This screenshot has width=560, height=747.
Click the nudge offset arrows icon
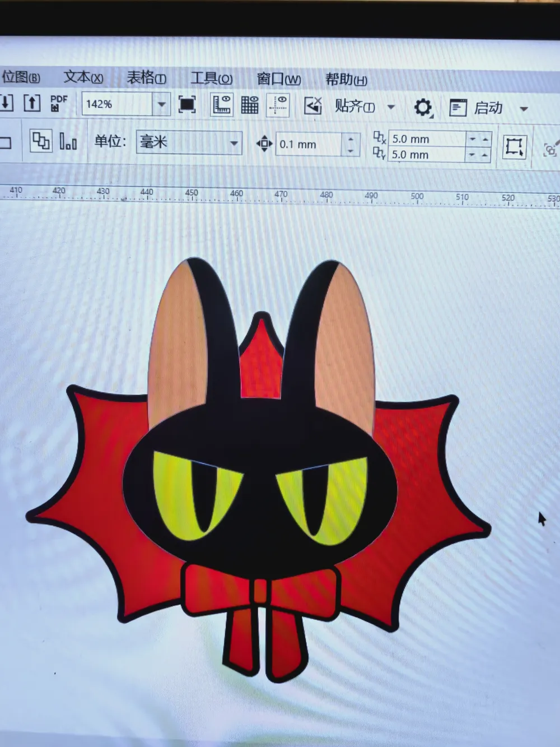[264, 144]
